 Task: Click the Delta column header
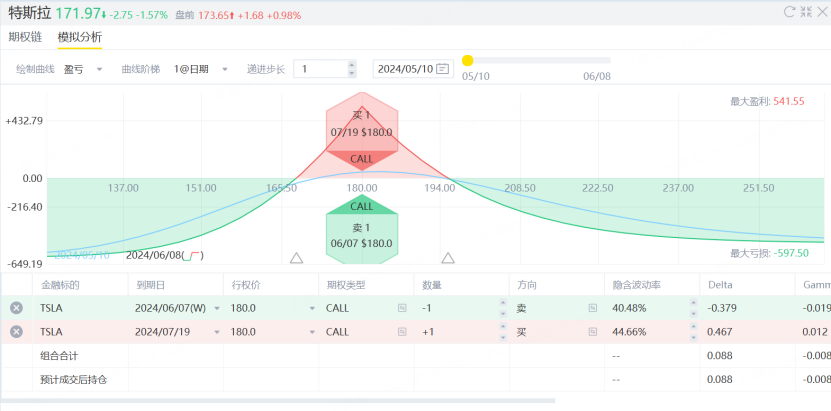click(720, 285)
